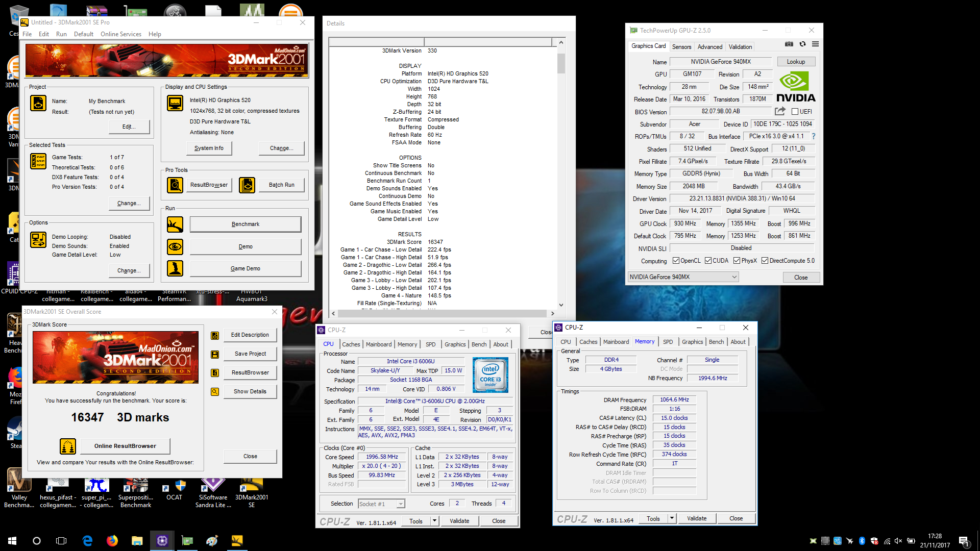The image size is (980, 551).
Task: Open the GPU-Z hamburger menu
Action: [816, 44]
